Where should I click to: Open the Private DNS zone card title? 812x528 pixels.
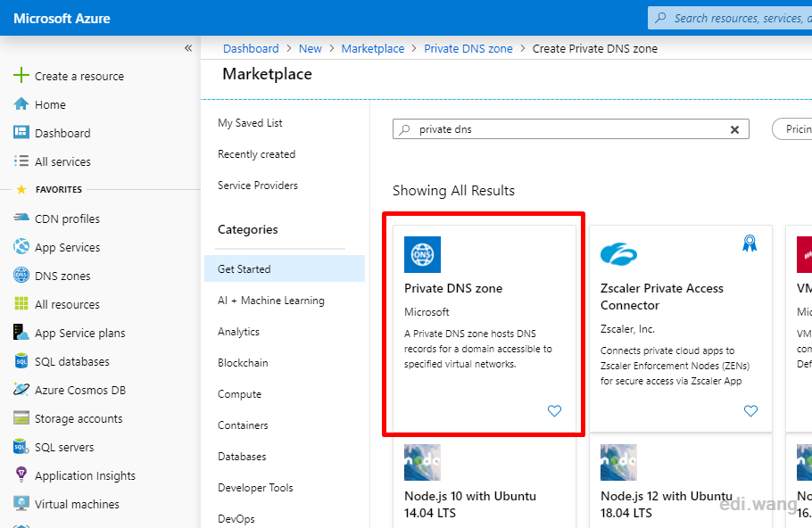coord(453,288)
